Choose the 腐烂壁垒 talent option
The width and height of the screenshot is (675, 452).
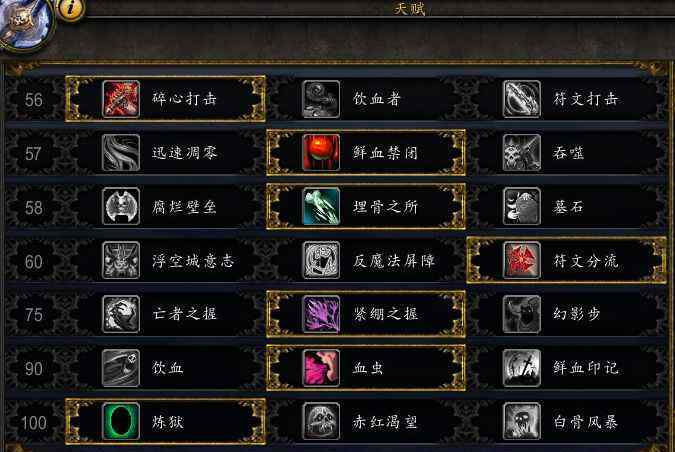coord(165,206)
